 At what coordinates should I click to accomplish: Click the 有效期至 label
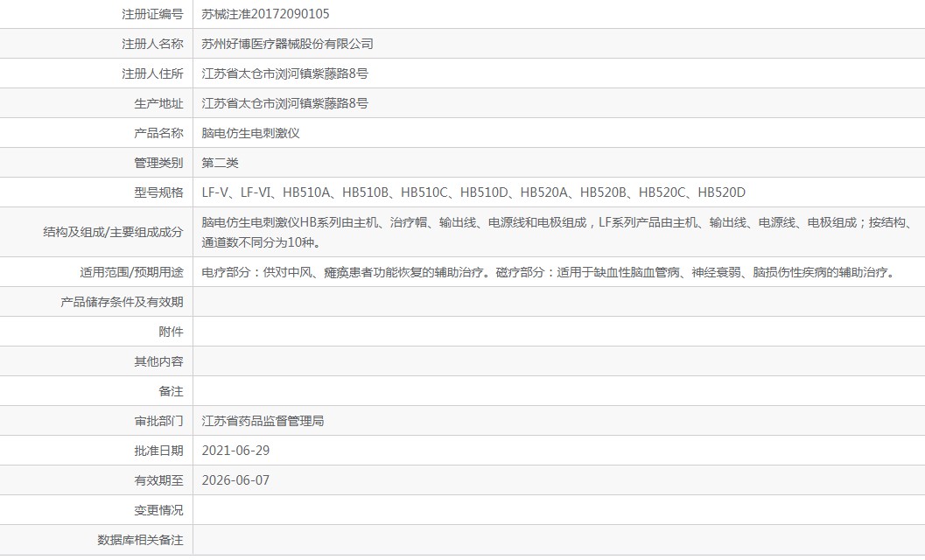click(158, 480)
